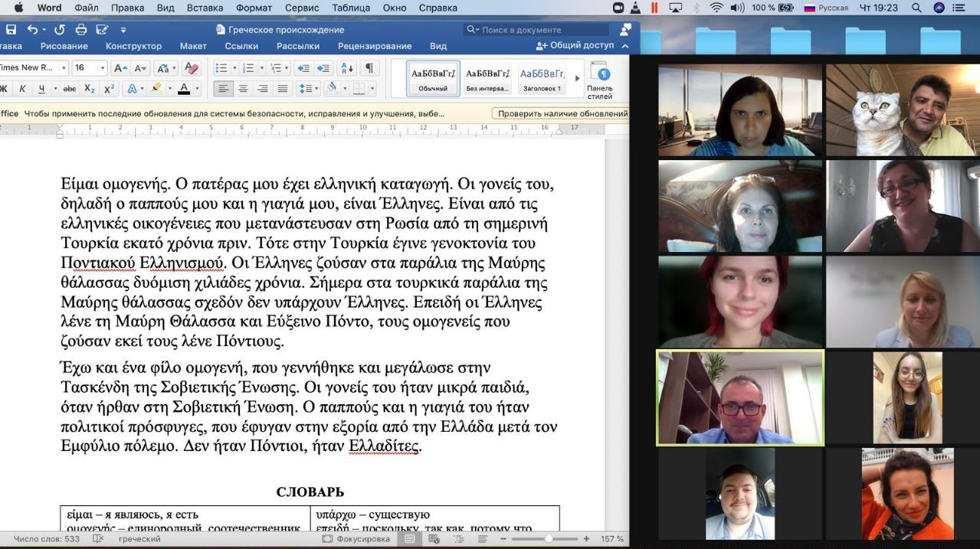Apply the Заголовок 1 style
The image size is (980, 549).
[542, 79]
